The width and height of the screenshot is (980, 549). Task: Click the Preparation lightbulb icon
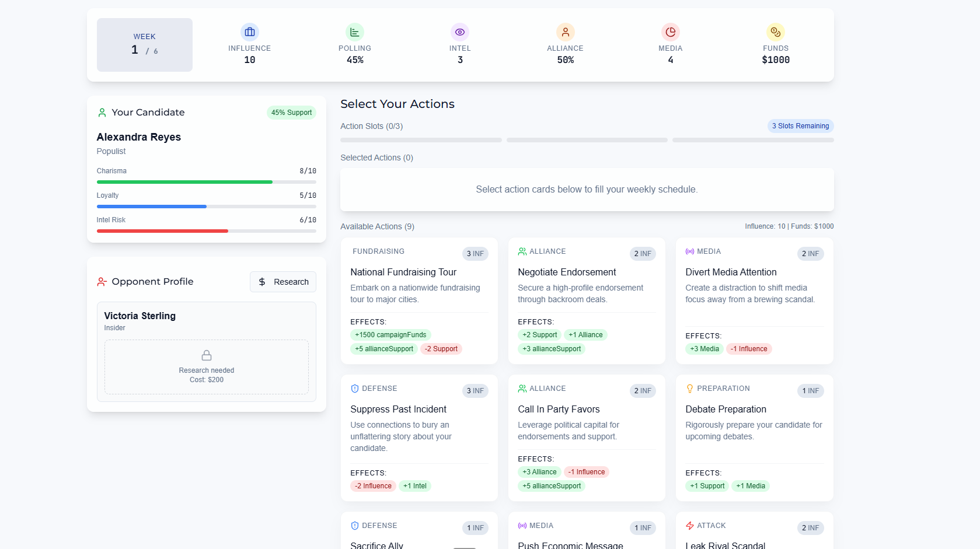click(x=690, y=389)
